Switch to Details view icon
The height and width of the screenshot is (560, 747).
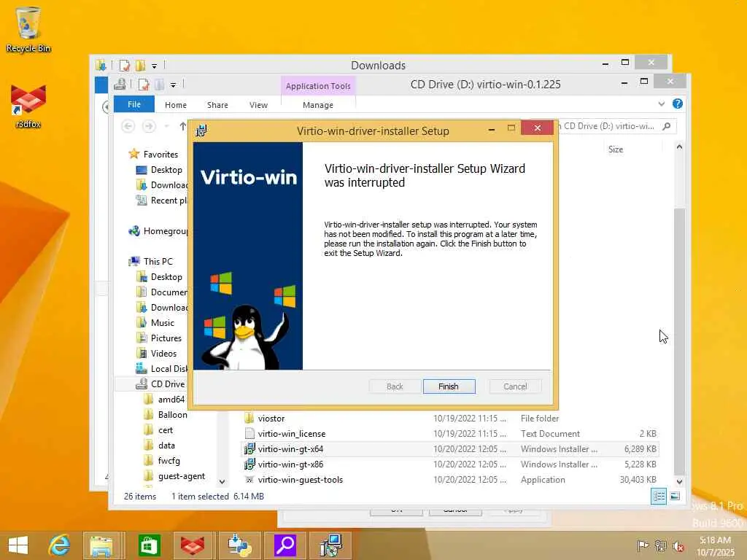coord(659,496)
